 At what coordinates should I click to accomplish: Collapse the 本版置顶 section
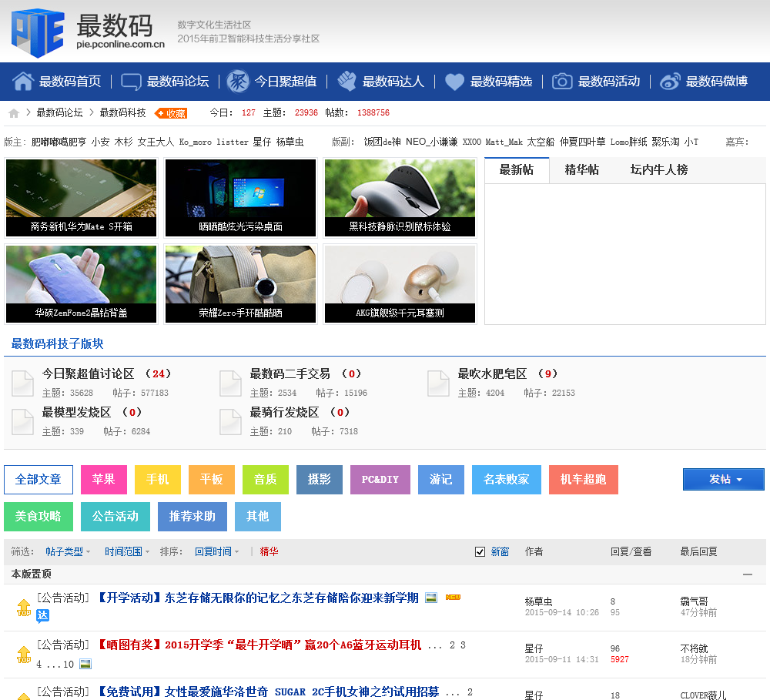tap(748, 574)
